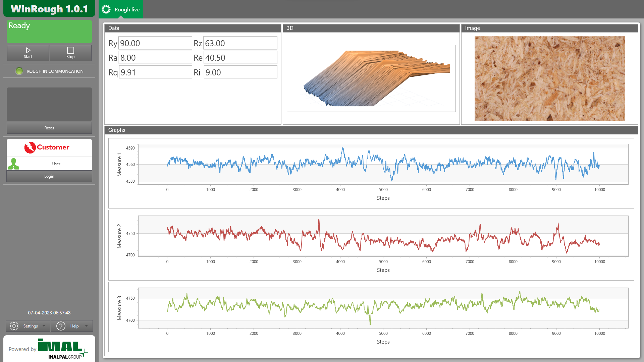The image size is (644, 362).
Task: Click the 3D surface plot view
Action: (x=371, y=78)
